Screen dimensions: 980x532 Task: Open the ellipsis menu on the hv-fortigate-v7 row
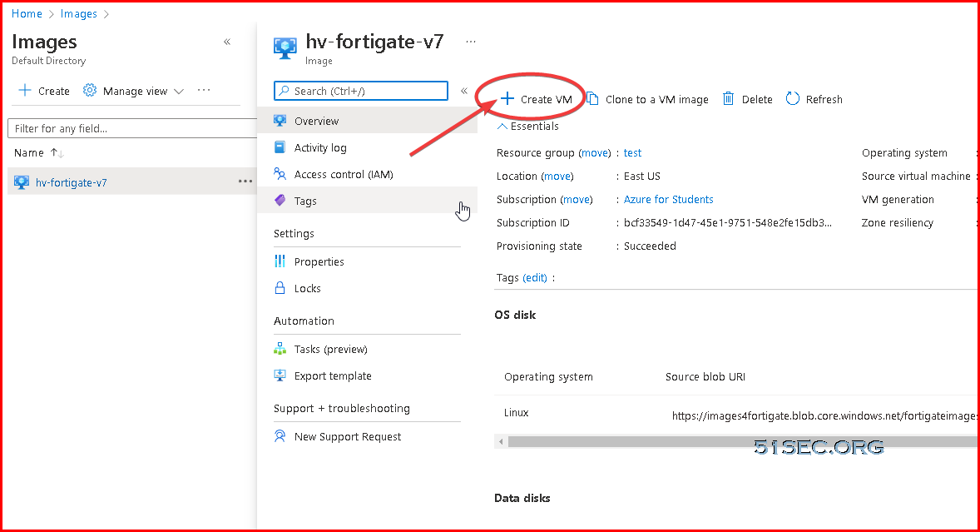[245, 181]
